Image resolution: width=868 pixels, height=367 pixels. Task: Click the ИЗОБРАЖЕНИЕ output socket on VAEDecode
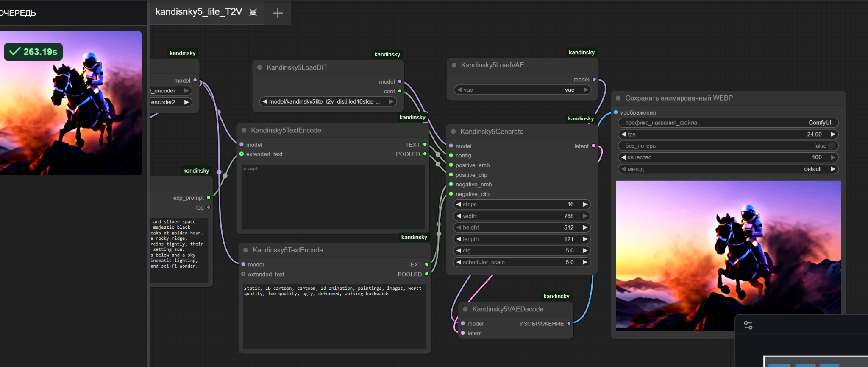569,323
